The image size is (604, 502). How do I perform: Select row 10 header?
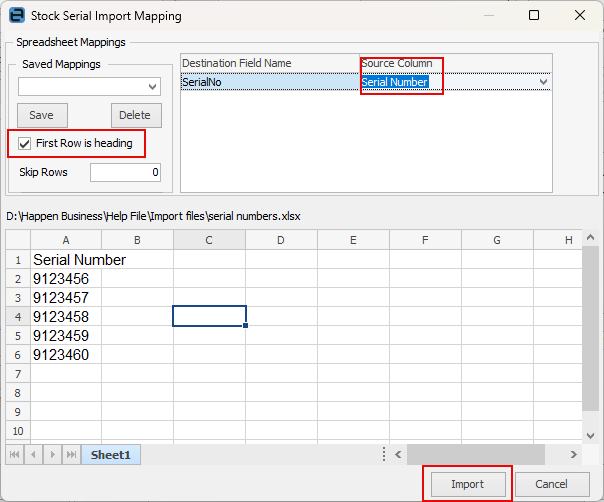tap(18, 430)
